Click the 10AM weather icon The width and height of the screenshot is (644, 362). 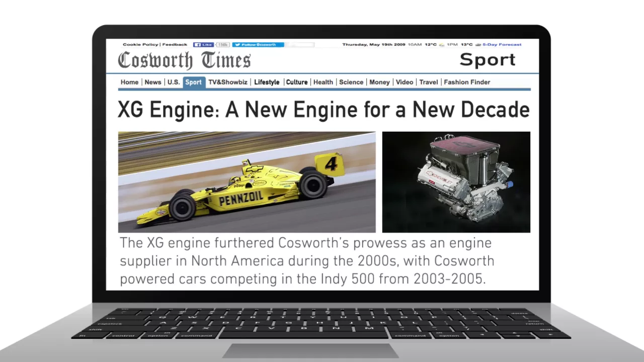coord(441,45)
